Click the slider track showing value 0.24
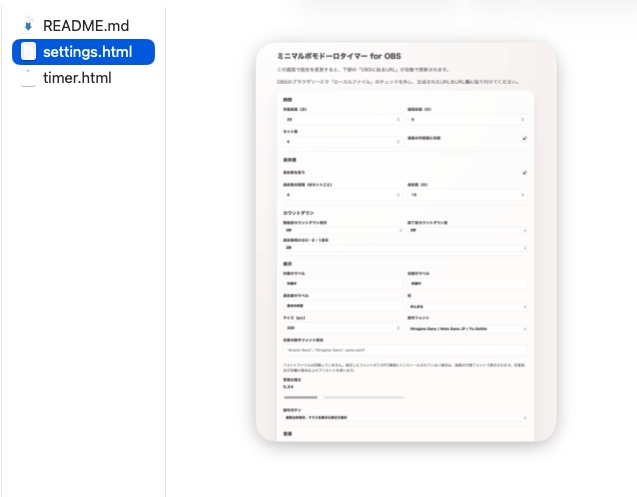This screenshot has height=497, width=637. click(x=344, y=397)
